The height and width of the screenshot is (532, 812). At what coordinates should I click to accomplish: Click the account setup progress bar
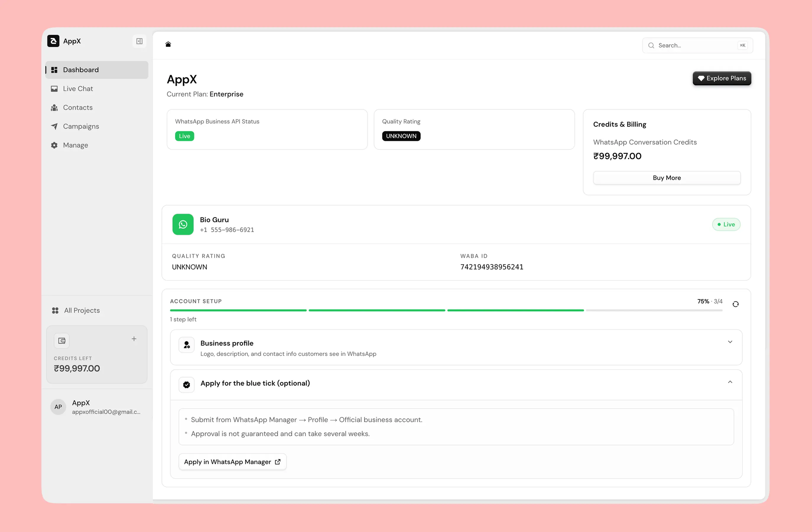tap(446, 310)
